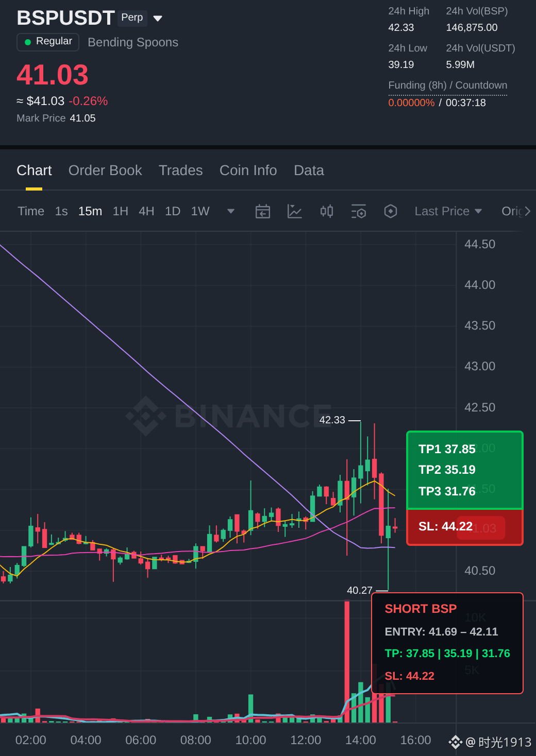Switch to the Order Book tab
Screen dimensions: 536x756
[x=105, y=170]
